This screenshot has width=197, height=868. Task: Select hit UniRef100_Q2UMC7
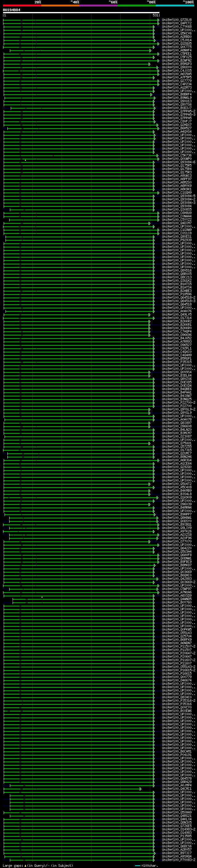click(x=177, y=454)
